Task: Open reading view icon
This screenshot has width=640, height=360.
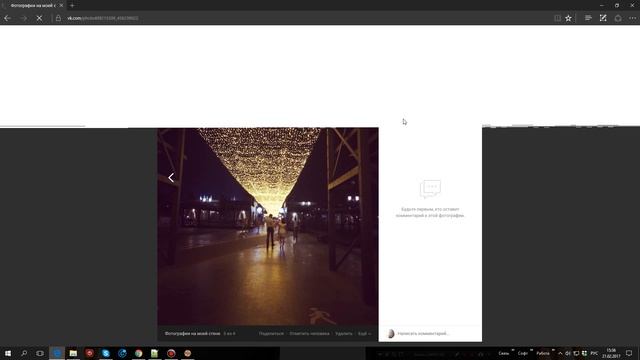Action: pyautogui.click(x=557, y=18)
